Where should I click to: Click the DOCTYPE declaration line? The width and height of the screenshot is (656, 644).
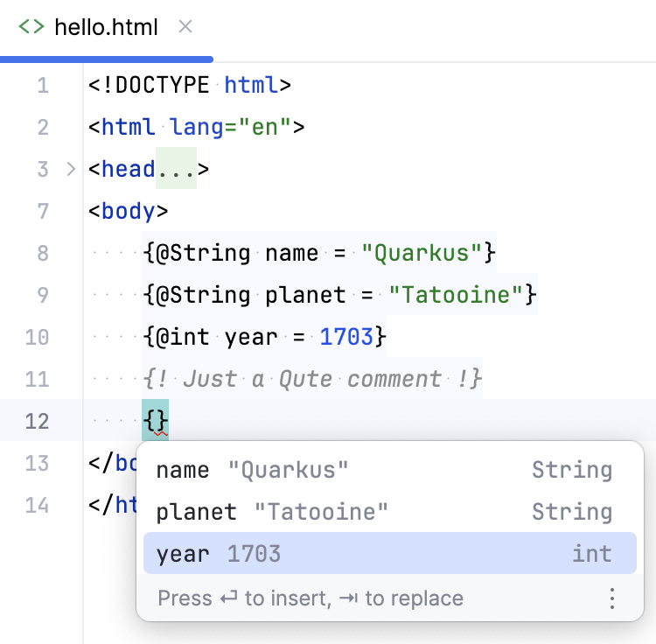click(189, 85)
